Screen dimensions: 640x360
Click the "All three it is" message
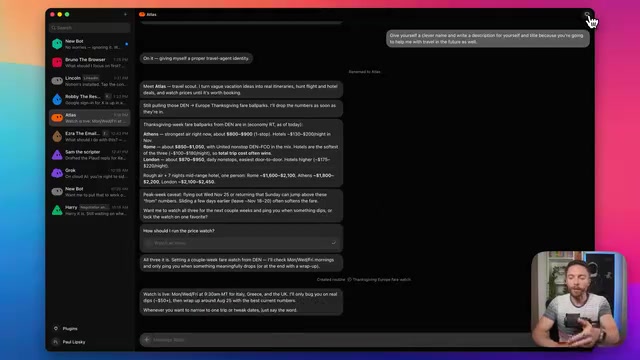241,263
